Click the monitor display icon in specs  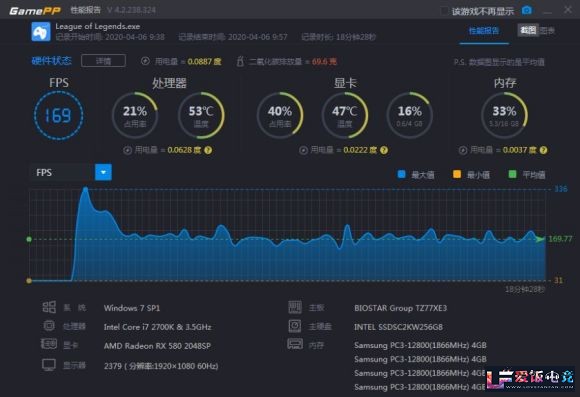[x=49, y=365]
